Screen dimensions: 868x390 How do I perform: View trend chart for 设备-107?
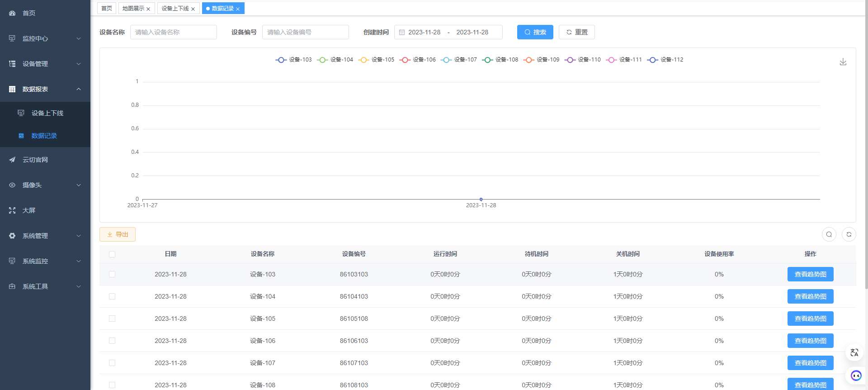click(811, 363)
